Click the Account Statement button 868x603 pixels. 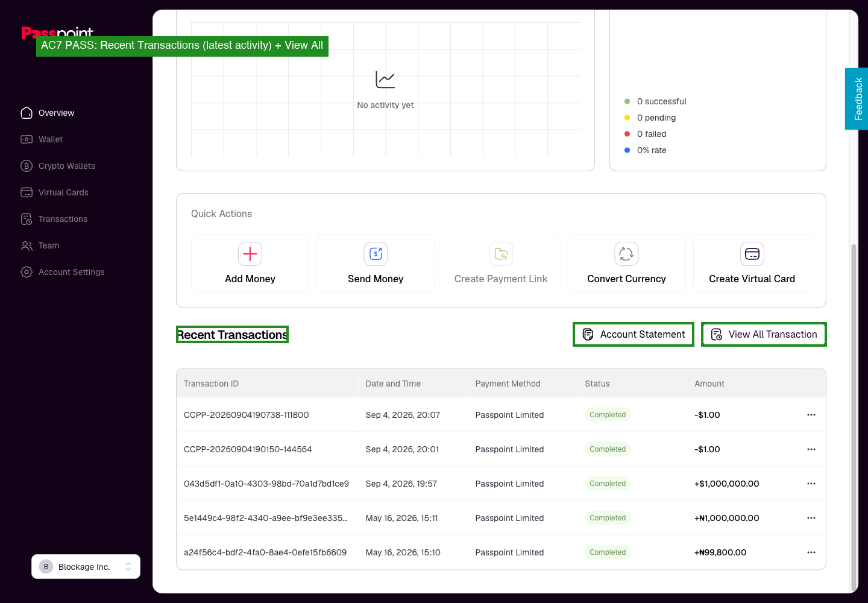pyautogui.click(x=634, y=335)
